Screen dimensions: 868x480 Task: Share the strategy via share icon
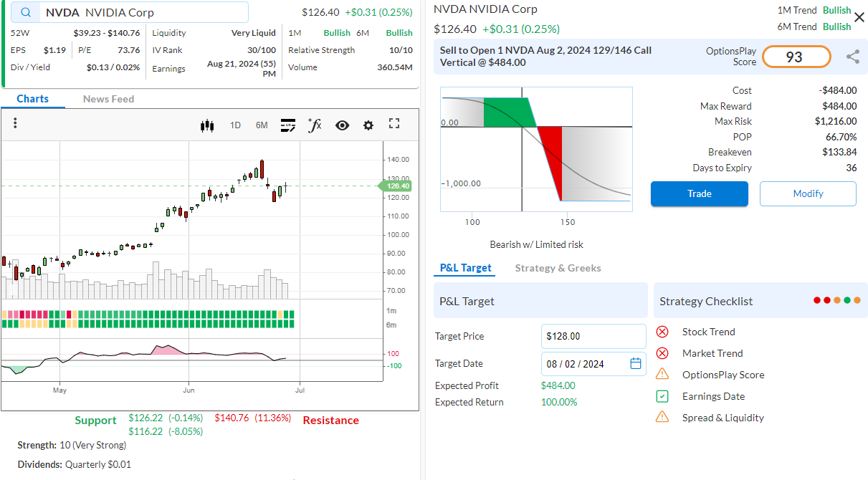click(x=853, y=57)
